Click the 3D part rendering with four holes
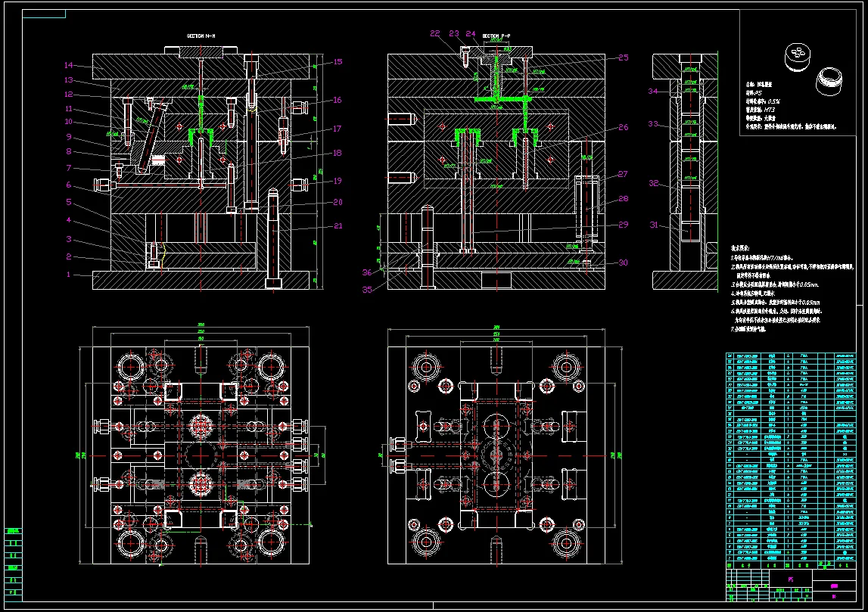This screenshot has height=612, width=868. click(x=797, y=57)
